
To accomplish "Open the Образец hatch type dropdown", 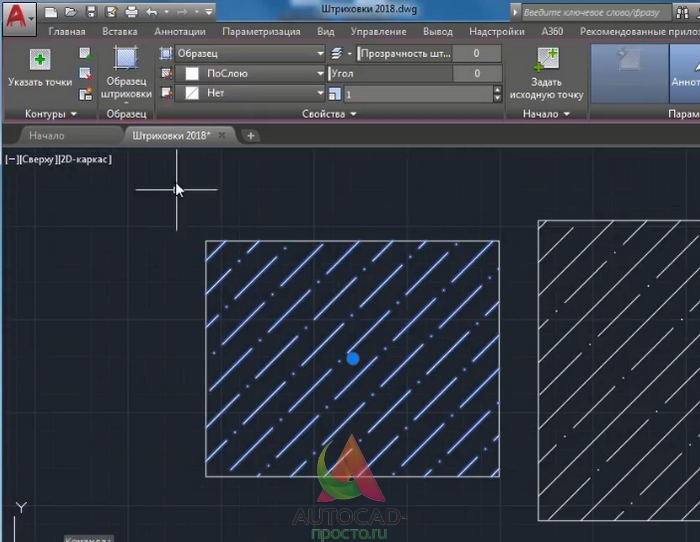I will point(250,54).
